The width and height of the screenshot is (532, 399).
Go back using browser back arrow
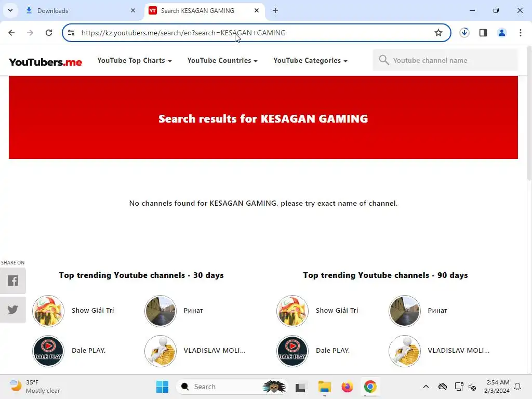tap(11, 33)
